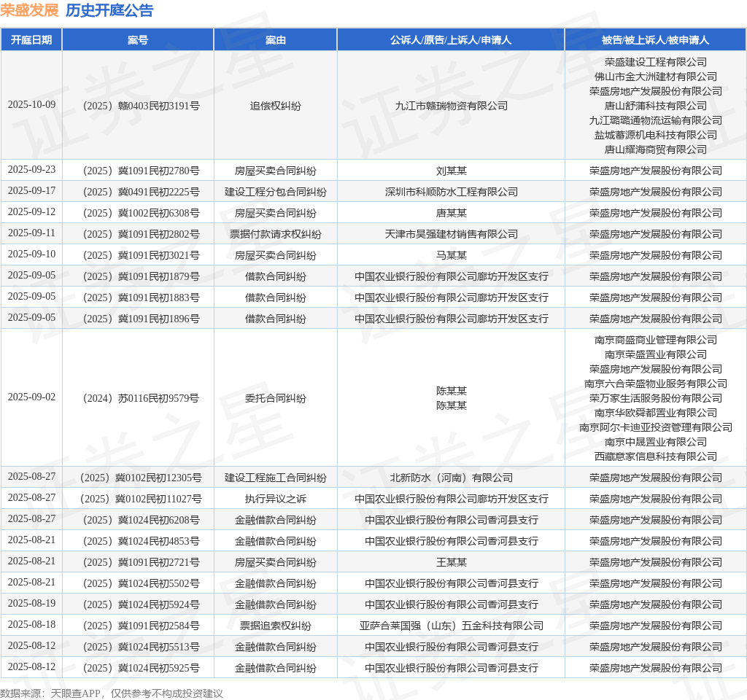This screenshot has width=747, height=700.
Task: Click plaintiff 北新防水(河南)有限公司
Action: coord(451,478)
